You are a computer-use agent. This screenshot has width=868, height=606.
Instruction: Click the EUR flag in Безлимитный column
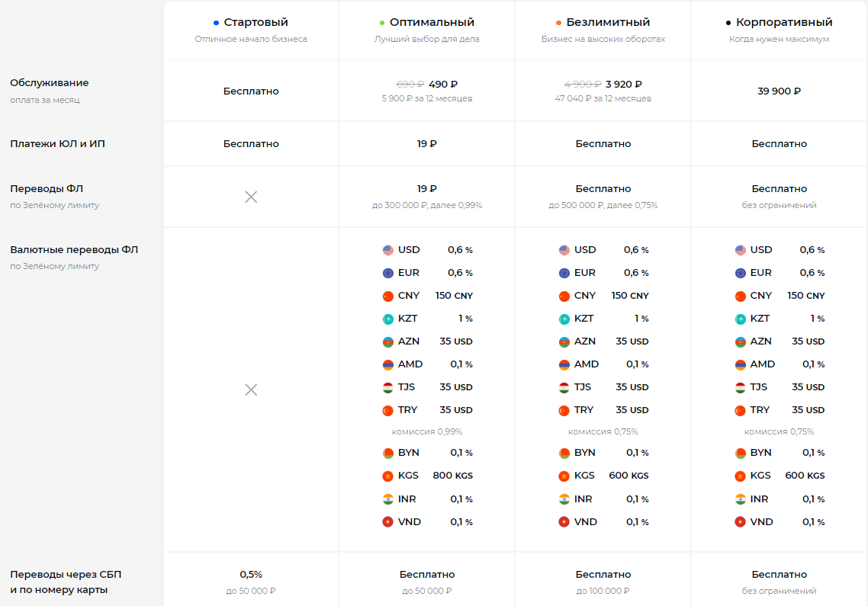coord(564,273)
